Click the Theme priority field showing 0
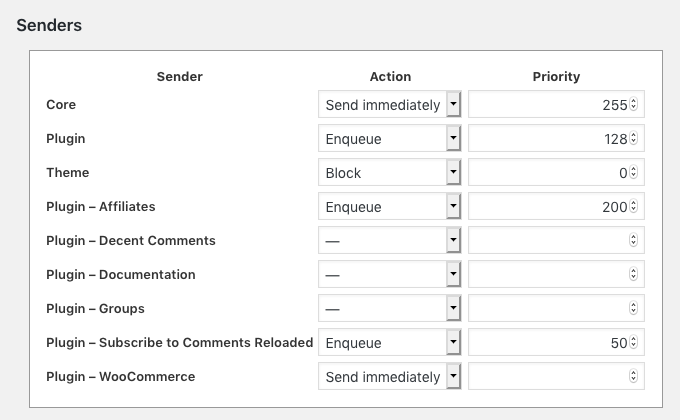The height and width of the screenshot is (420, 680). [556, 172]
